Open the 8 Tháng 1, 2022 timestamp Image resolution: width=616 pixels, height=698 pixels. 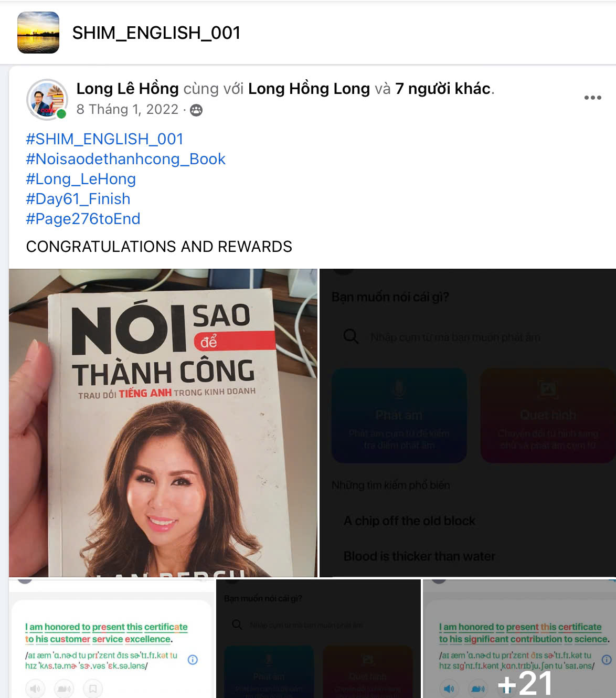pyautogui.click(x=128, y=109)
